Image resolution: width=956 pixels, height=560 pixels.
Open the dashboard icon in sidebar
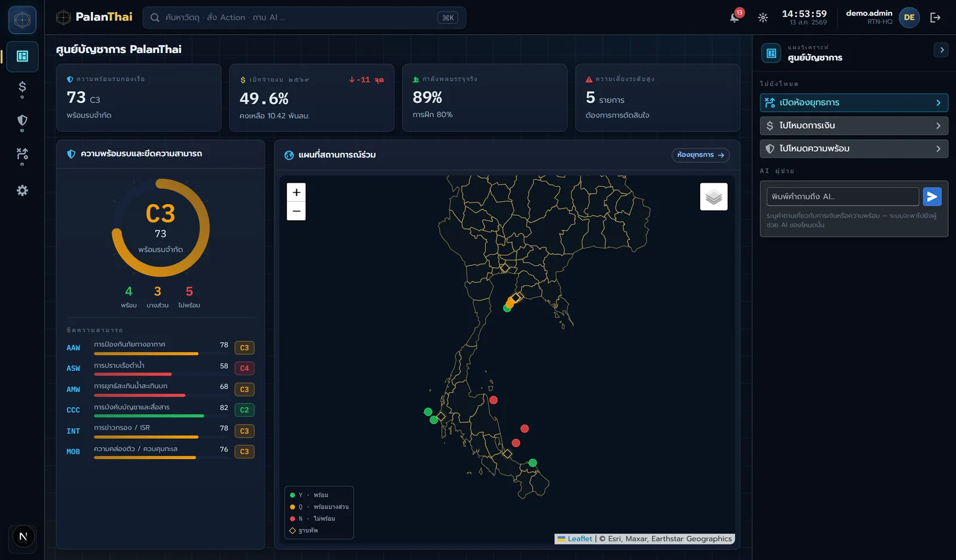(x=22, y=56)
